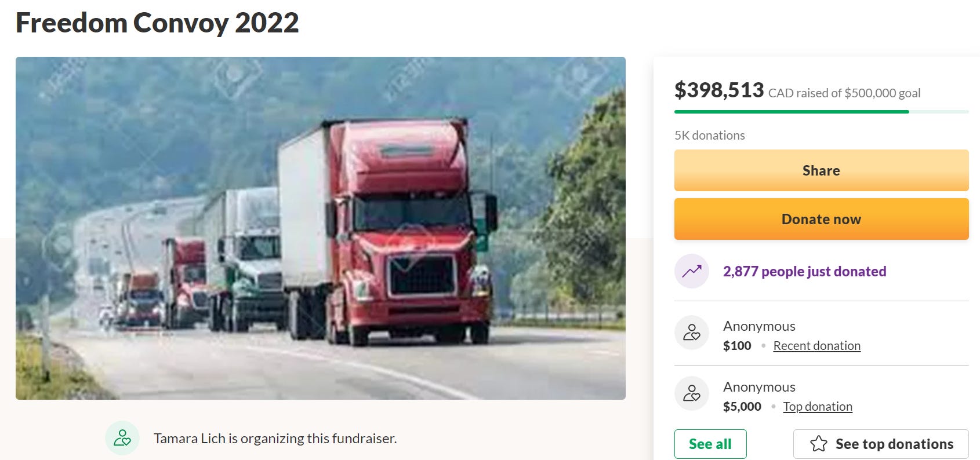Click Tamara Lich is organizing this fundraiser text
This screenshot has width=980, height=460.
pos(275,439)
